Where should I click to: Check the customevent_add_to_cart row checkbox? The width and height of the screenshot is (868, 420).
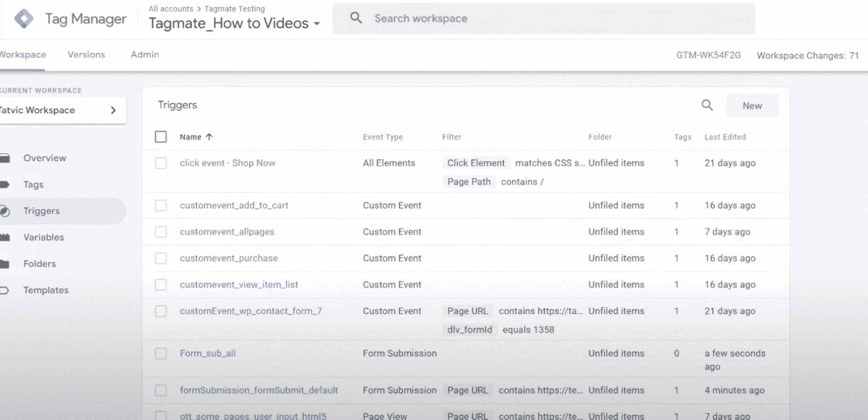[161, 205]
